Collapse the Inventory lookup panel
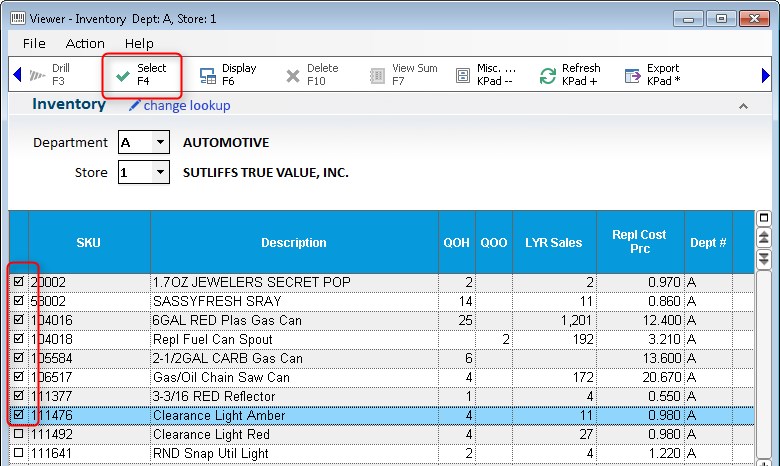The image size is (780, 466). click(x=742, y=106)
